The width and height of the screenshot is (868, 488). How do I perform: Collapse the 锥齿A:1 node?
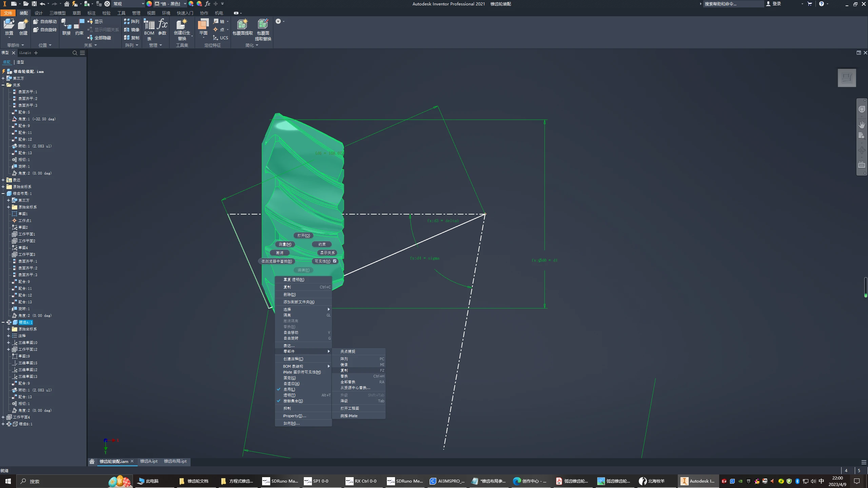pos(3,322)
